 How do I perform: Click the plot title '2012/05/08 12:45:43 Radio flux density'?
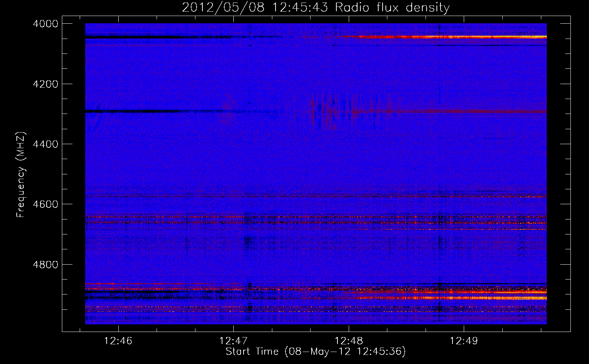(x=316, y=8)
